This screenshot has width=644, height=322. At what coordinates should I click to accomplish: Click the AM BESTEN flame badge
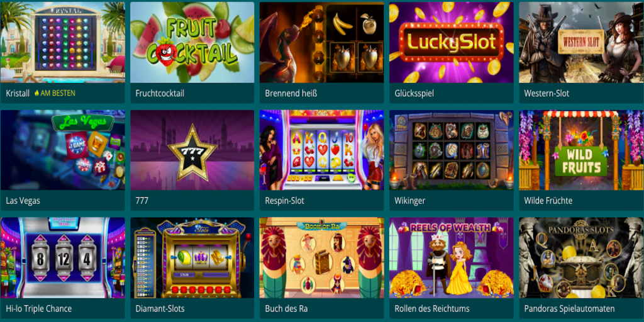(x=55, y=93)
